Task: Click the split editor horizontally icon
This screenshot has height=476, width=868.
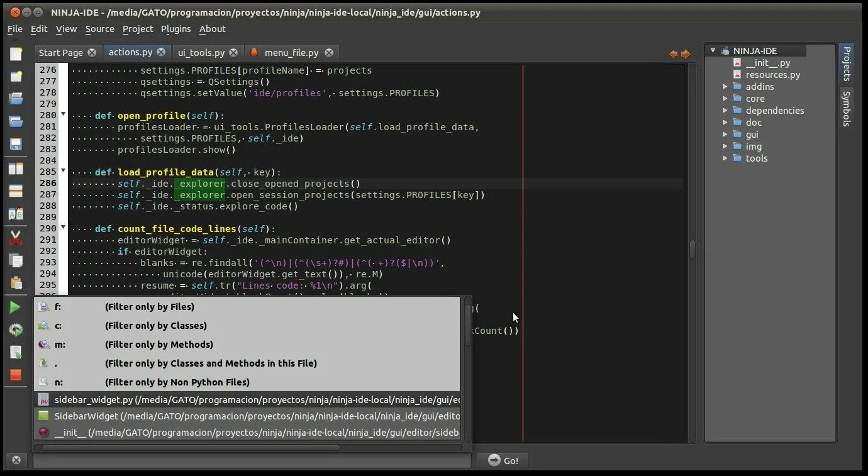Action: [x=16, y=191]
